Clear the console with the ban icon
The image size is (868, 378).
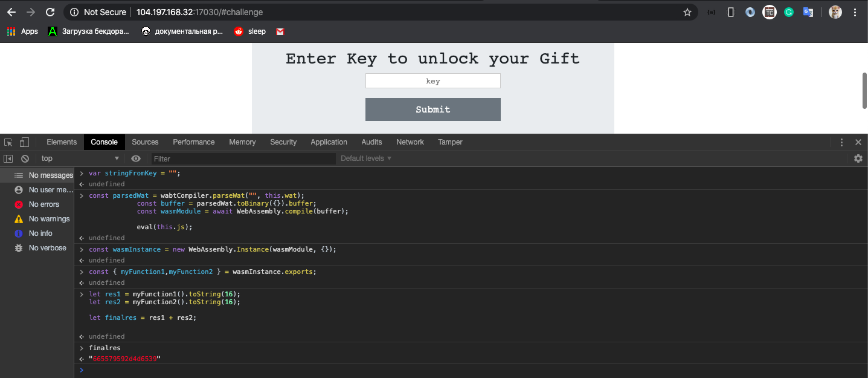25,158
